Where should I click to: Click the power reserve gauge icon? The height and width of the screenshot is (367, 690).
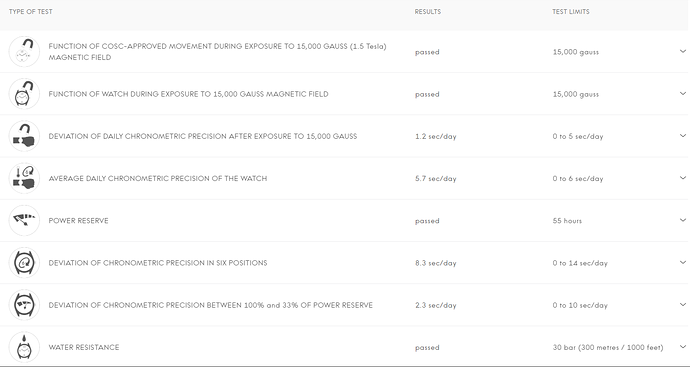click(x=24, y=220)
